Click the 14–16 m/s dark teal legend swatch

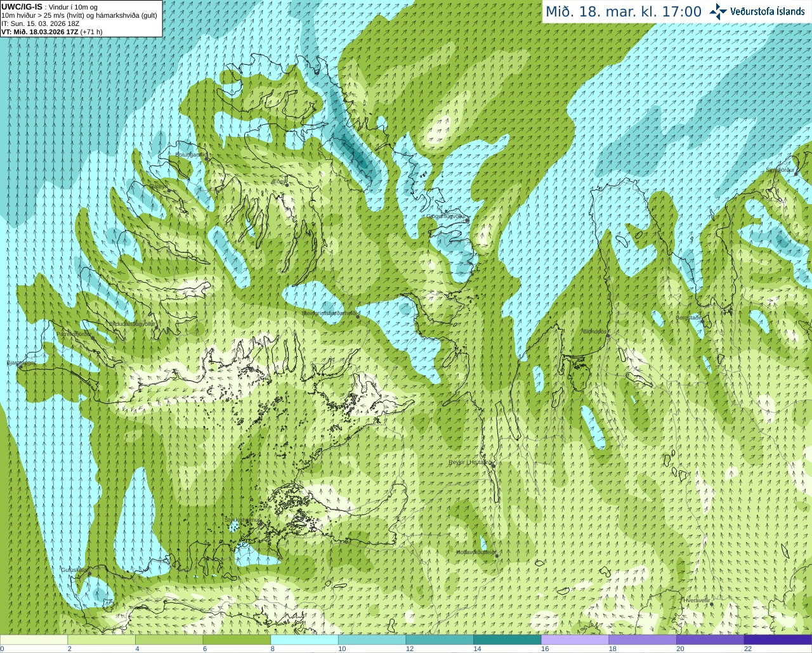(507, 640)
